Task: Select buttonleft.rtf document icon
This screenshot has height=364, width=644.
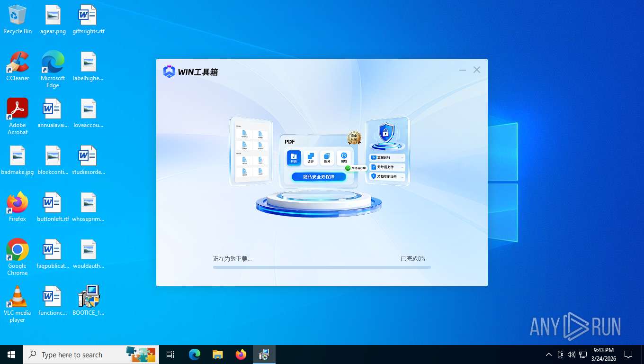Action: click(53, 207)
